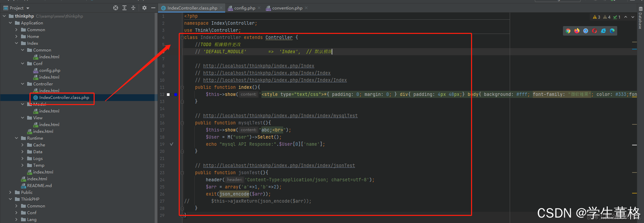Click the check mark gutter icon on line 19
This screenshot has width=644, height=223.
pos(172,144)
